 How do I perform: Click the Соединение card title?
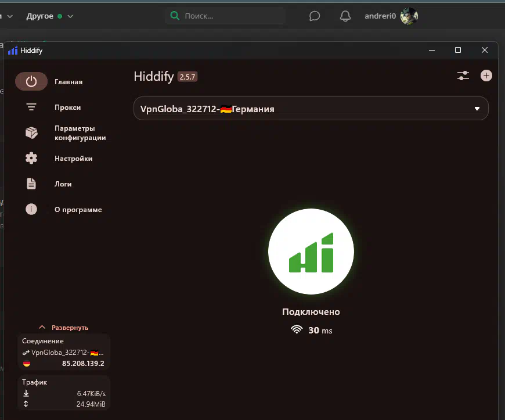click(x=43, y=341)
